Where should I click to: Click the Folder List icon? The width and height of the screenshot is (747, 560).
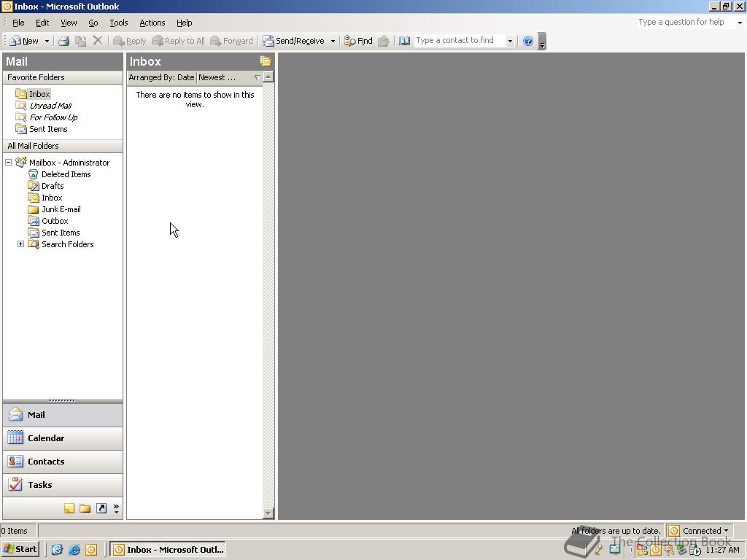click(85, 508)
